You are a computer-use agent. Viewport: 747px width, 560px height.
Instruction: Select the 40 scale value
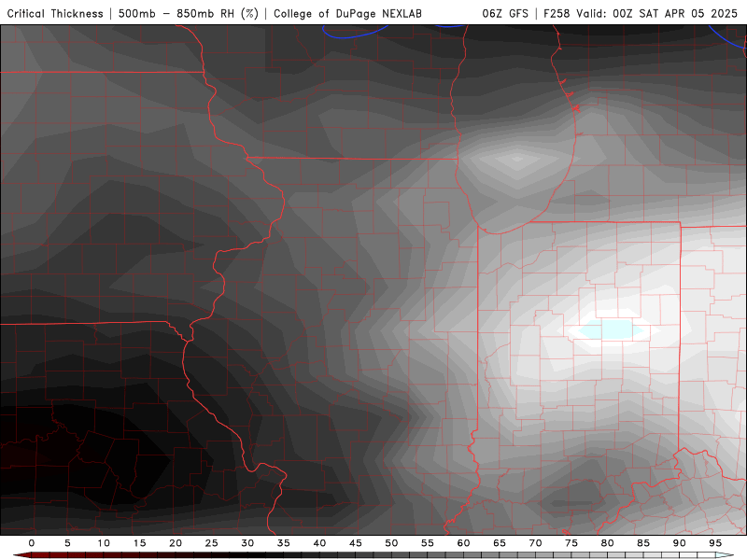[319, 543]
